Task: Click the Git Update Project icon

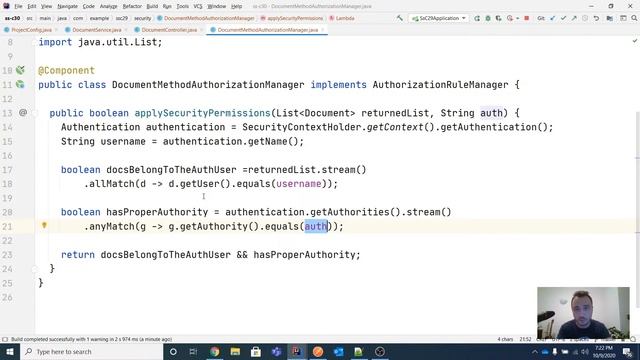Action: click(552, 18)
